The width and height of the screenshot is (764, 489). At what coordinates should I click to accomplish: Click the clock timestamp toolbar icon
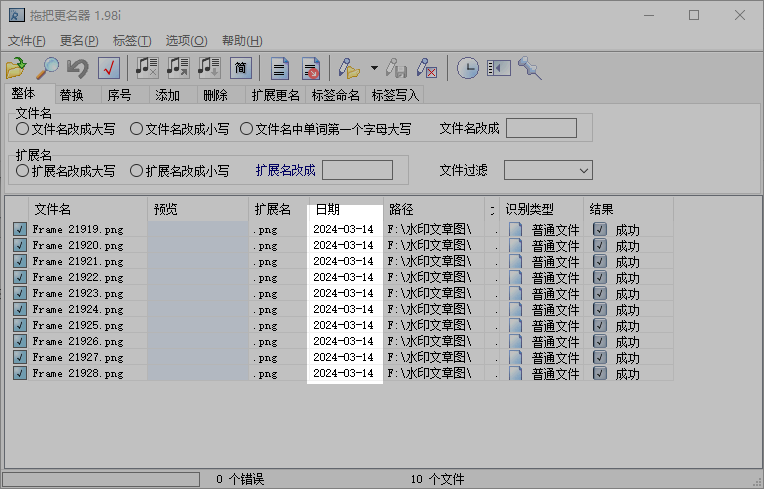(467, 68)
